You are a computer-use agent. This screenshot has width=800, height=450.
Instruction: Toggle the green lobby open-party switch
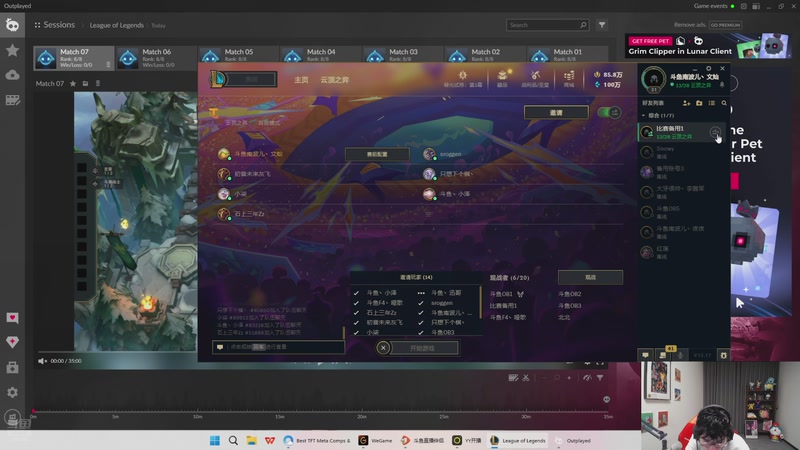(x=609, y=112)
